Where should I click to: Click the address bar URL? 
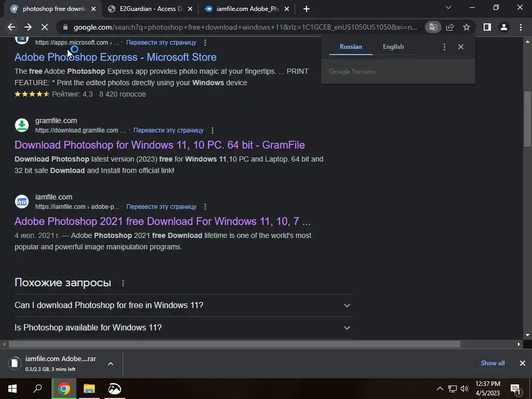click(245, 27)
